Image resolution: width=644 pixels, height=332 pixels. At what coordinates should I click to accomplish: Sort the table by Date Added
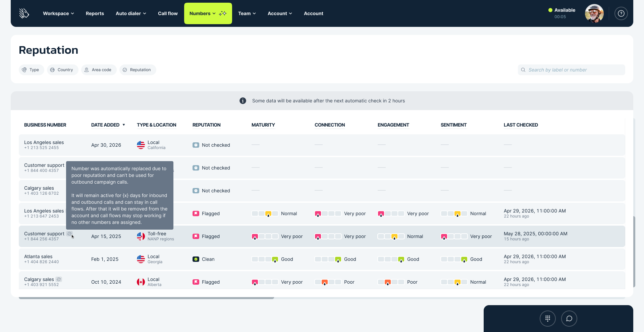coord(108,125)
